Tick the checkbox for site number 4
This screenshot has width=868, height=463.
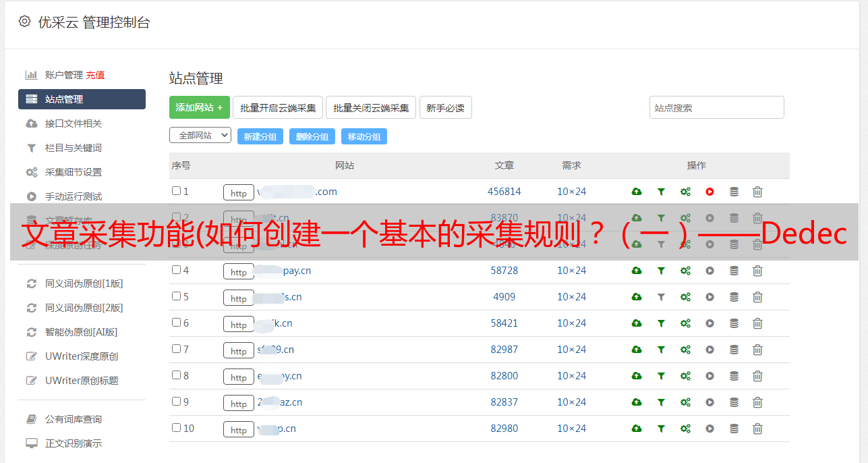[x=176, y=270]
